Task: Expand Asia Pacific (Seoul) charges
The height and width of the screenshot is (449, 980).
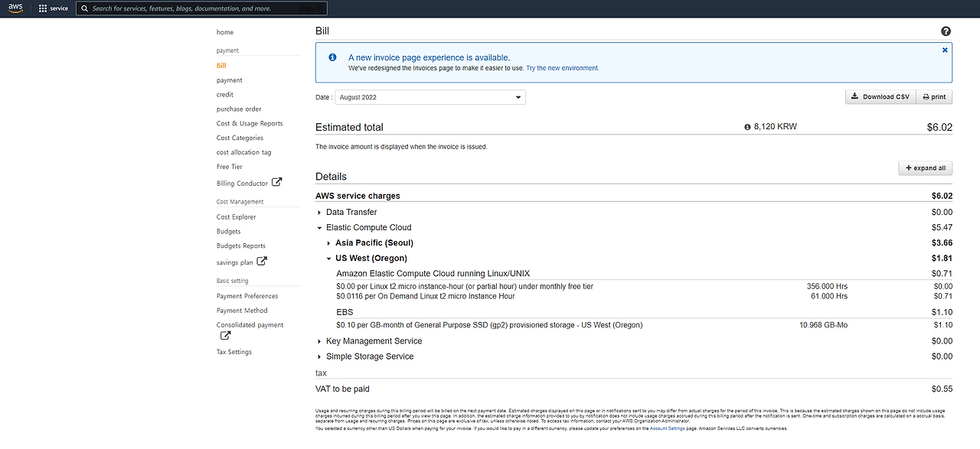Action: [328, 243]
